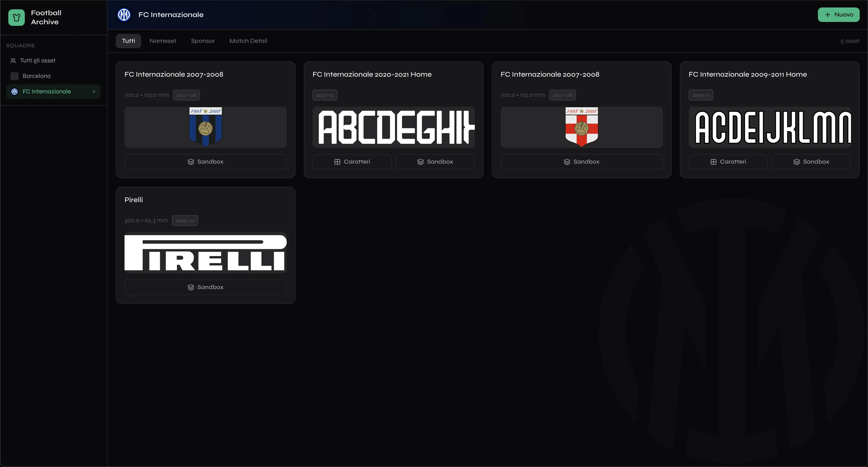The width and height of the screenshot is (868, 467).
Task: Click the title above the blue-black crest
Action: [x=174, y=74]
